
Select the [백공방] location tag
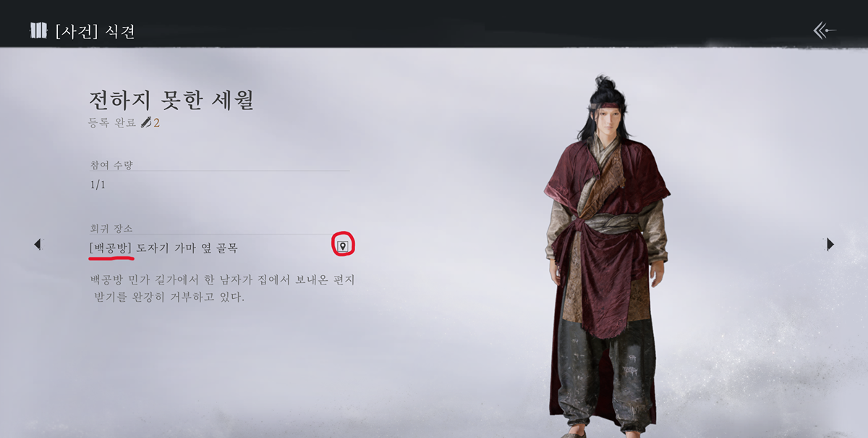pos(110,248)
